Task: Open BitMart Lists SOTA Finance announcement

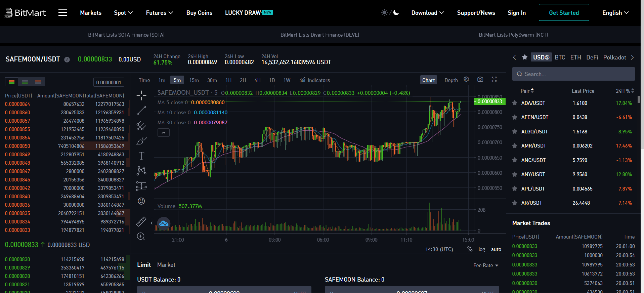Action: [x=126, y=35]
